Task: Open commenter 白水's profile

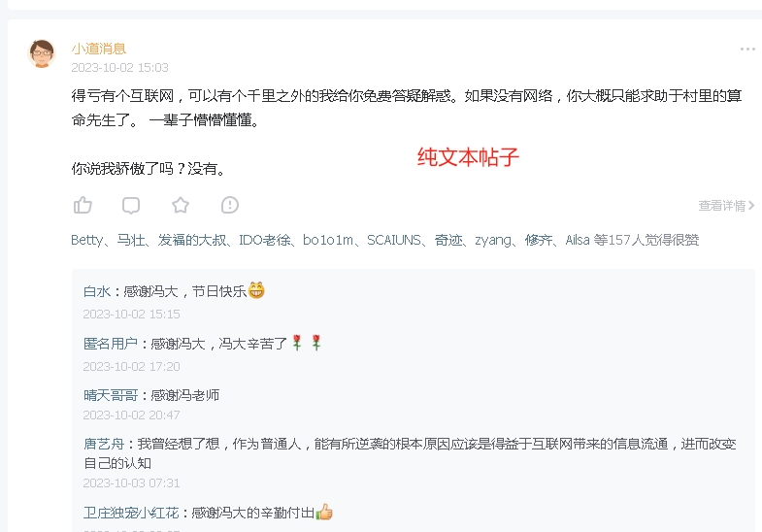Action: (97, 291)
